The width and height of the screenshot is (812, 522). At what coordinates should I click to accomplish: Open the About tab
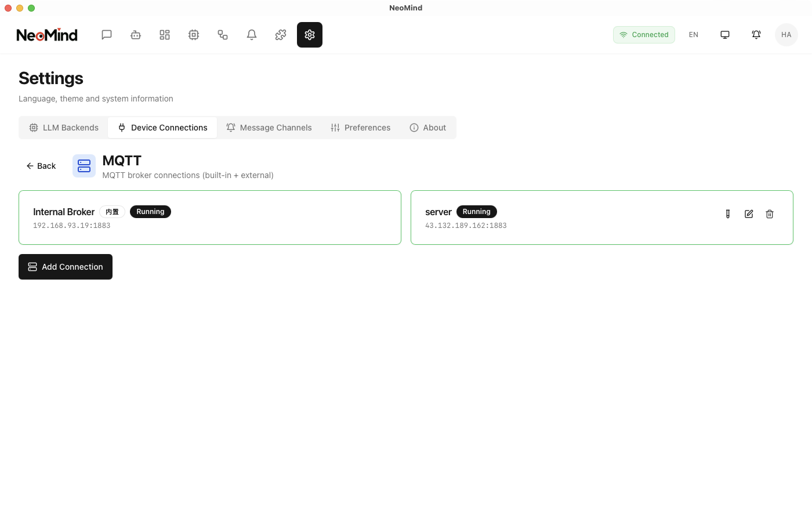point(428,128)
